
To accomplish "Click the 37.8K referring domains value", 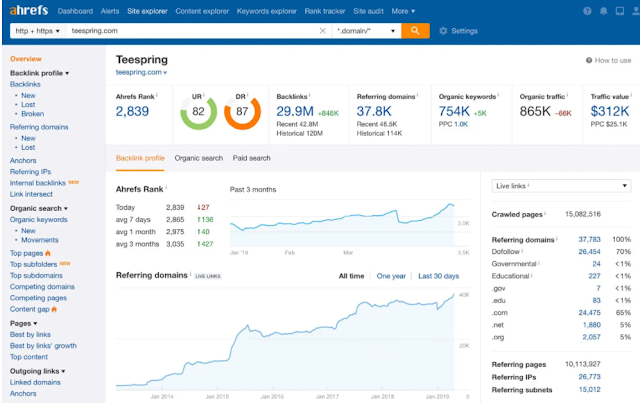I will click(374, 111).
